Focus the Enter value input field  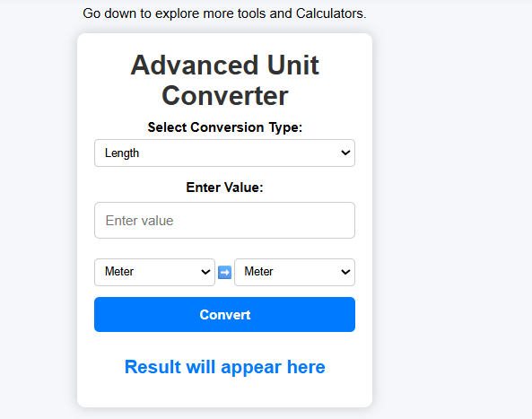click(x=224, y=221)
